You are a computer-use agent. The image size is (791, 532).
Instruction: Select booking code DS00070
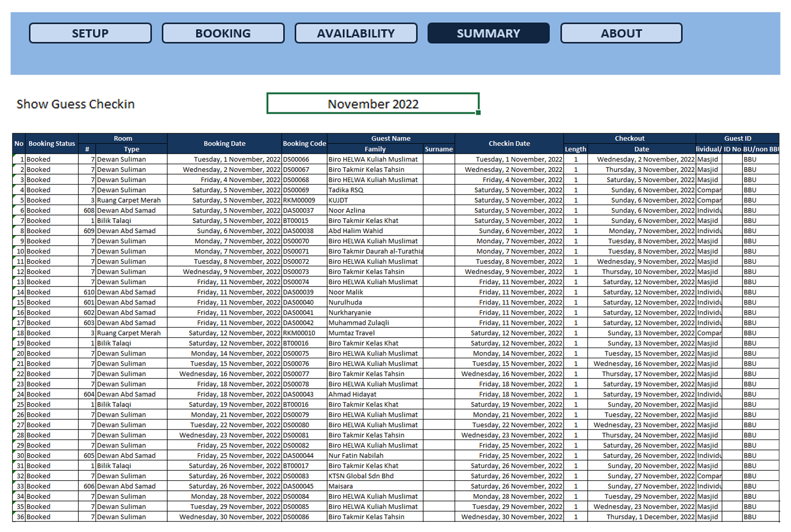point(304,241)
